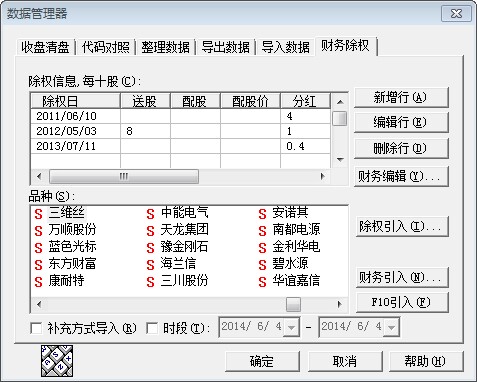
Task: Click the 编辑行 button
Action: (401, 123)
